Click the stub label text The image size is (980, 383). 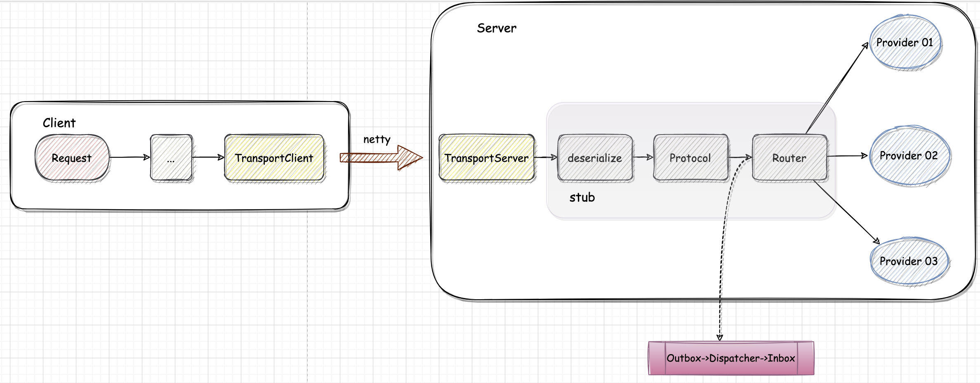click(582, 197)
